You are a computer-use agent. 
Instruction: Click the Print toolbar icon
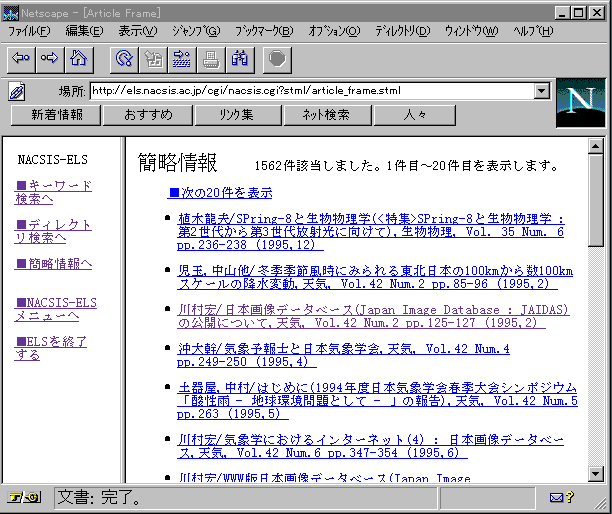tap(211, 60)
